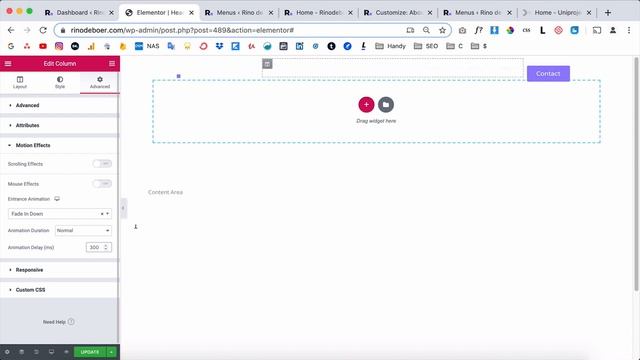The height and width of the screenshot is (360, 640).
Task: Go back to previous page in browser
Action: (11, 30)
